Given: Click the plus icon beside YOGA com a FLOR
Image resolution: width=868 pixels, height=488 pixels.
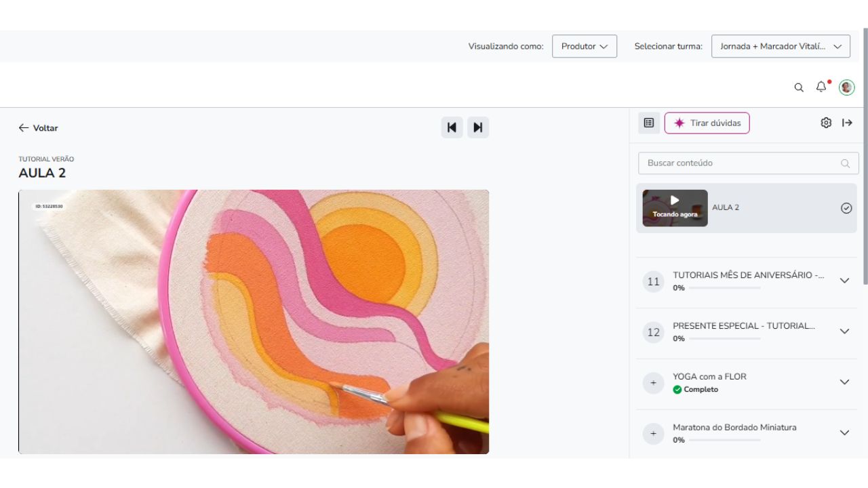Looking at the screenshot, I should click(653, 383).
